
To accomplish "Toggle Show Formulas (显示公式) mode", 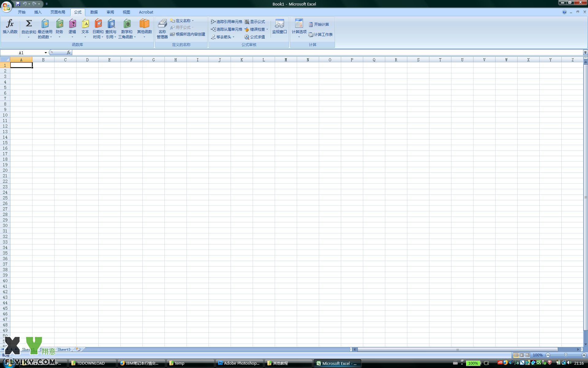I will (x=255, y=22).
